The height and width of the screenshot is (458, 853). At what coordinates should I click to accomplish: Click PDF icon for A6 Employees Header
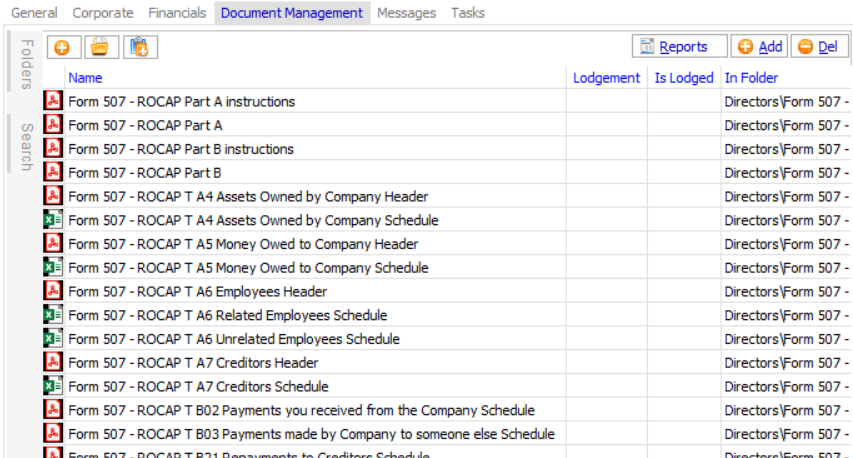pyautogui.click(x=53, y=291)
